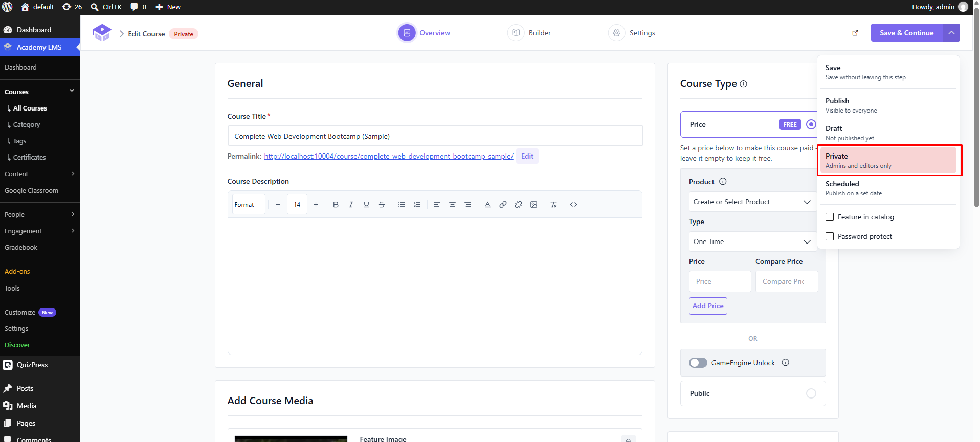This screenshot has height=442, width=980.
Task: Expand the Engagement sidebar submenu
Action: [73, 231]
